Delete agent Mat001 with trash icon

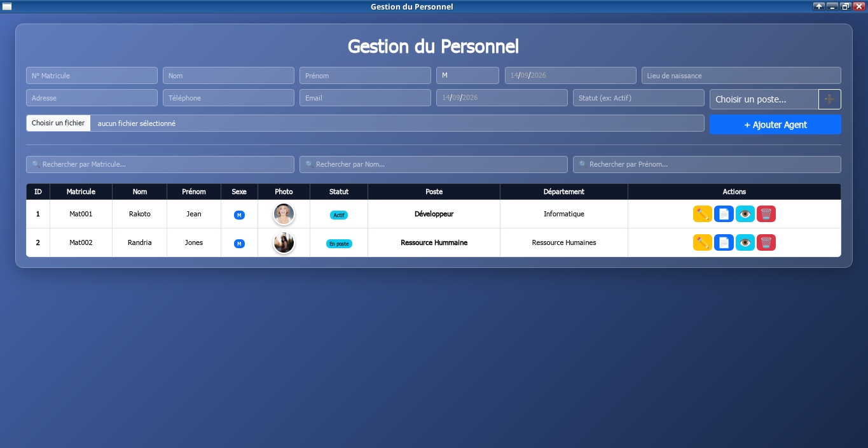point(766,214)
